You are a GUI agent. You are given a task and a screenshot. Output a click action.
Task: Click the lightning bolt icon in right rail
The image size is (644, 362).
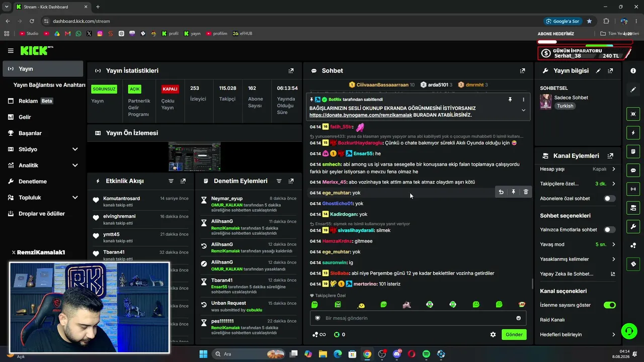tap(633, 133)
